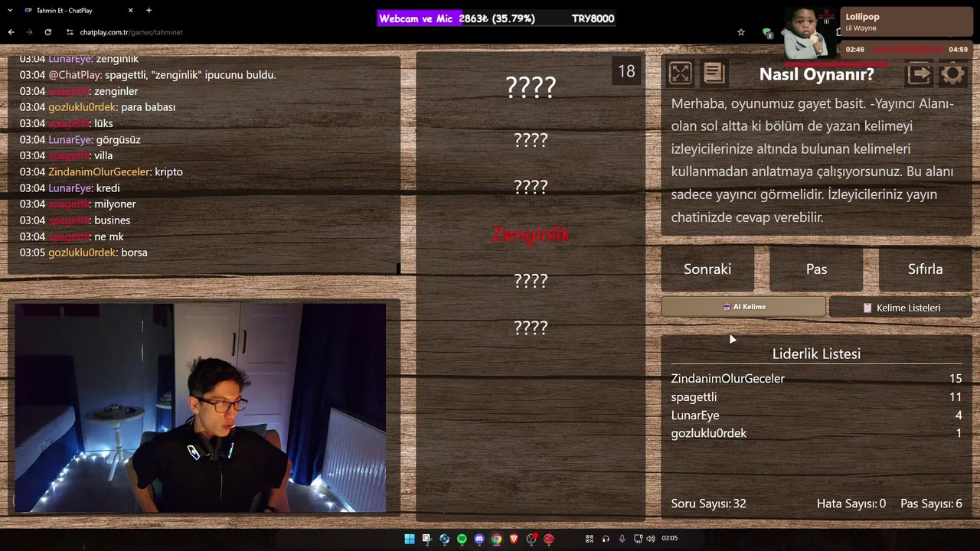Click the Nasıl Oynanır? heading

[816, 74]
